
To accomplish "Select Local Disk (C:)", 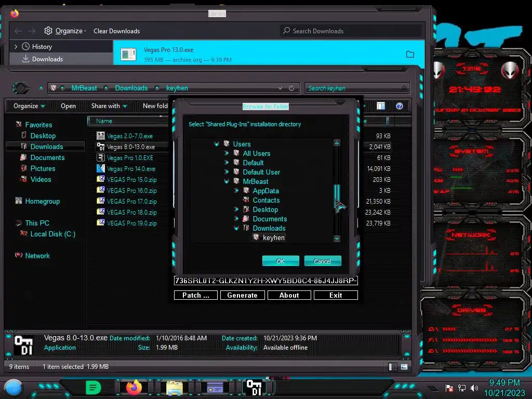I will (53, 234).
